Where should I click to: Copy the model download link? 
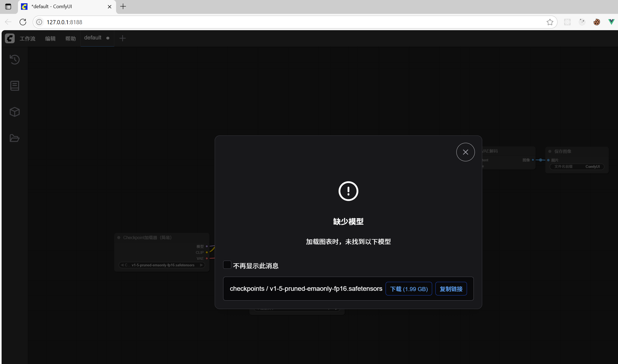coord(451,289)
